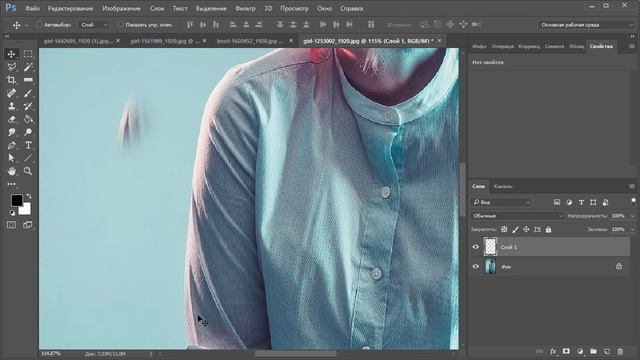This screenshot has width=640, height=360.
Task: Open the Файл menu
Action: pyautogui.click(x=32, y=8)
